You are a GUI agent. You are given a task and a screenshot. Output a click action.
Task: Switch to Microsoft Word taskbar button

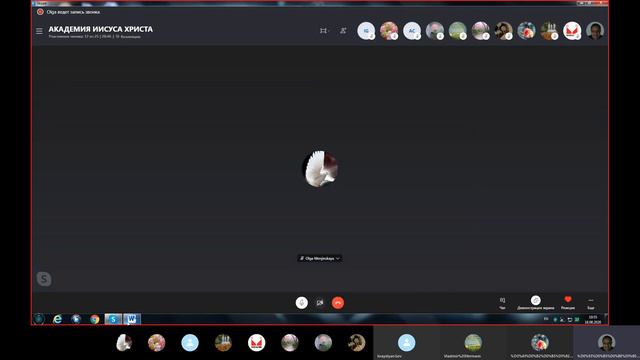pyautogui.click(x=131, y=319)
